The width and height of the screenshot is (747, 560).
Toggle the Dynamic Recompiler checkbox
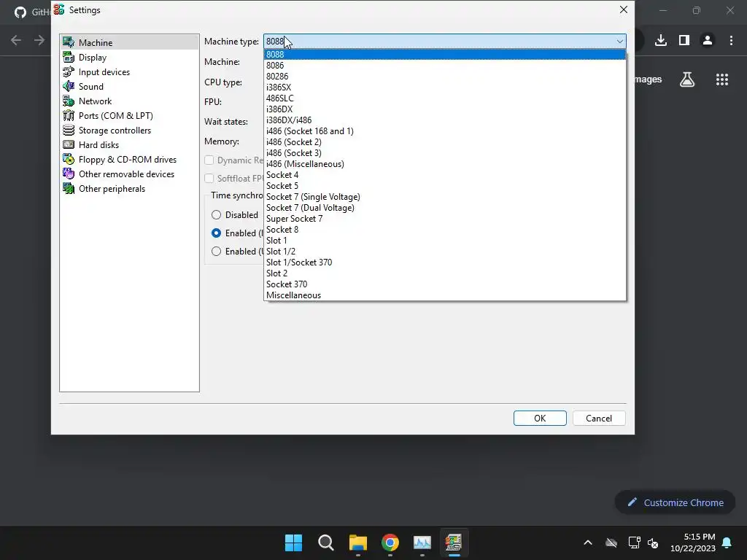coord(209,160)
